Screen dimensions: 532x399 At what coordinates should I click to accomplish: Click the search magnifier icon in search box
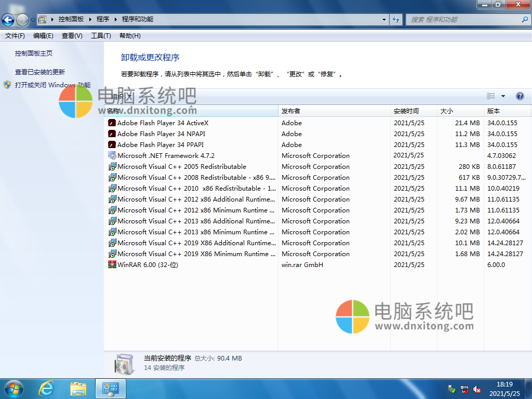[524, 20]
